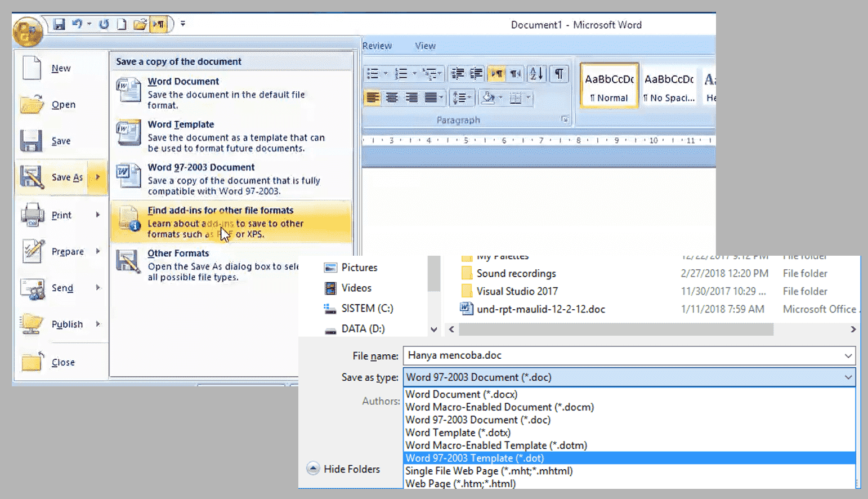Toggle left-to-right text direction
The width and height of the screenshot is (868, 499).
[x=497, y=73]
